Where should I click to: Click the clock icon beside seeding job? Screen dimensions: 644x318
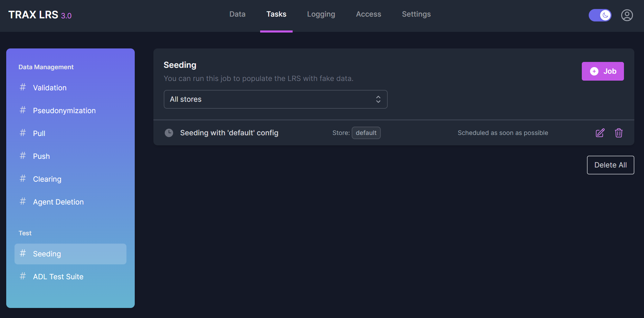[169, 133]
